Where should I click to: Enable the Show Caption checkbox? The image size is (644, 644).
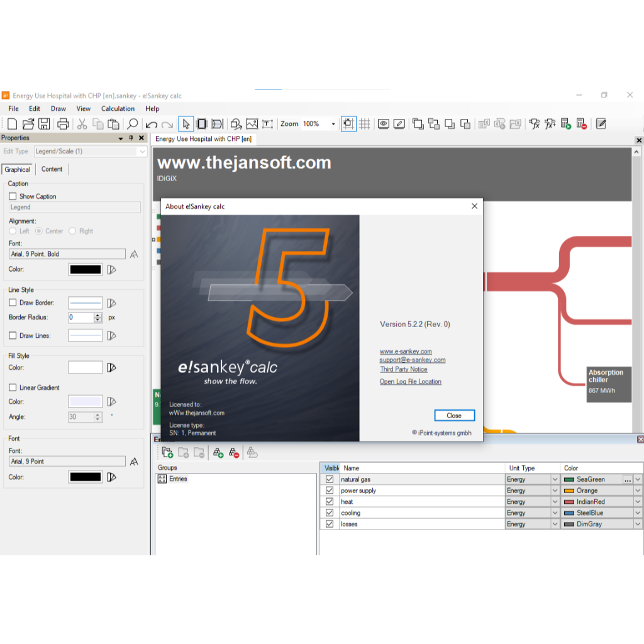(x=13, y=196)
